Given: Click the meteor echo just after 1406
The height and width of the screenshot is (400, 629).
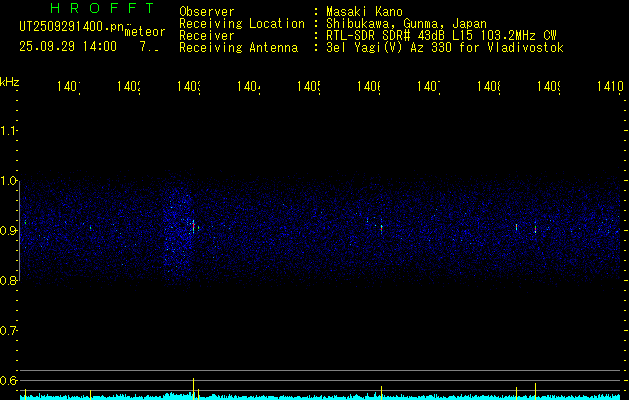Looking at the screenshot, I should click(381, 228).
